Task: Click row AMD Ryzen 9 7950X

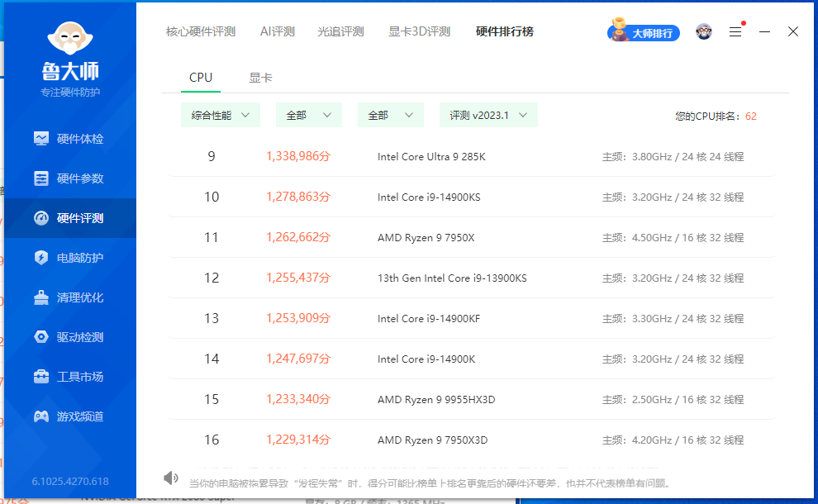Action: pos(472,237)
